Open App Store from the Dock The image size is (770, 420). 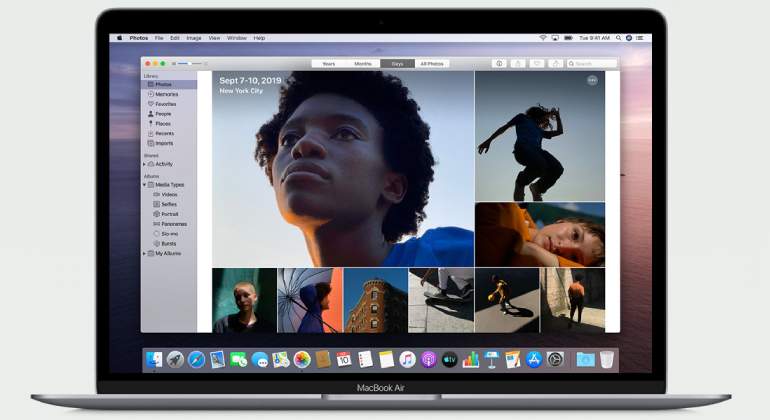[x=534, y=360]
